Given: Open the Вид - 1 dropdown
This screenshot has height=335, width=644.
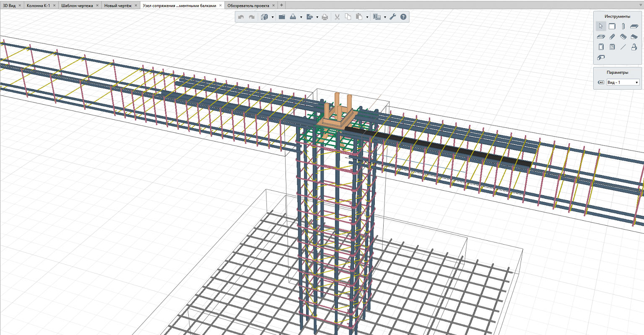Looking at the screenshot, I should pos(623,82).
